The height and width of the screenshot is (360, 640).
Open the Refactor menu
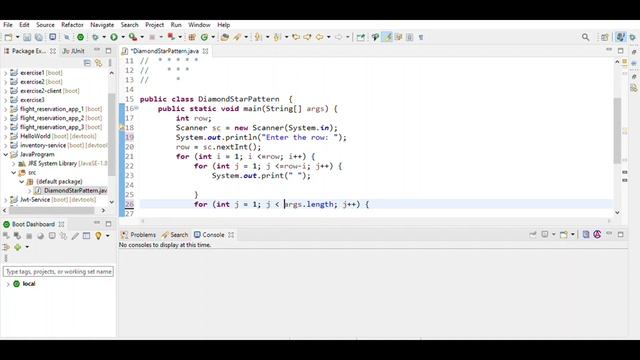(72, 25)
